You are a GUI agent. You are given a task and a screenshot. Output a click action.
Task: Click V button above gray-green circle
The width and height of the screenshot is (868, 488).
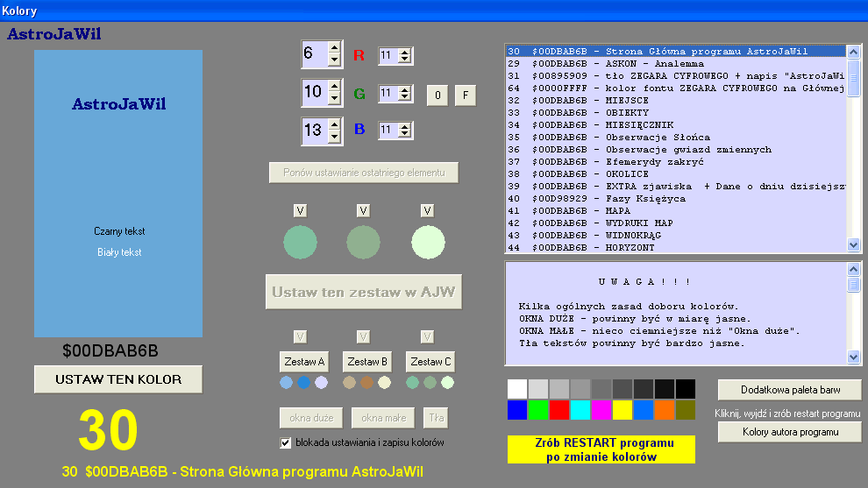[363, 210]
